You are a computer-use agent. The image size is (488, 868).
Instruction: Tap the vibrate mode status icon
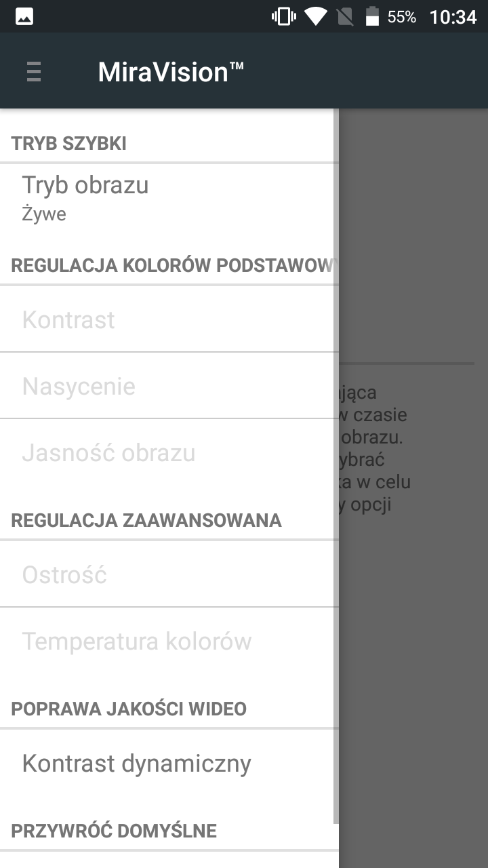click(x=283, y=16)
